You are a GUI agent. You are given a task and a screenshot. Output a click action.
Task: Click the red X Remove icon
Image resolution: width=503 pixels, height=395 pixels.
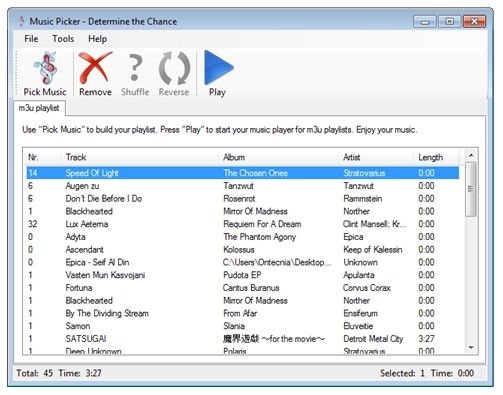[x=95, y=68]
